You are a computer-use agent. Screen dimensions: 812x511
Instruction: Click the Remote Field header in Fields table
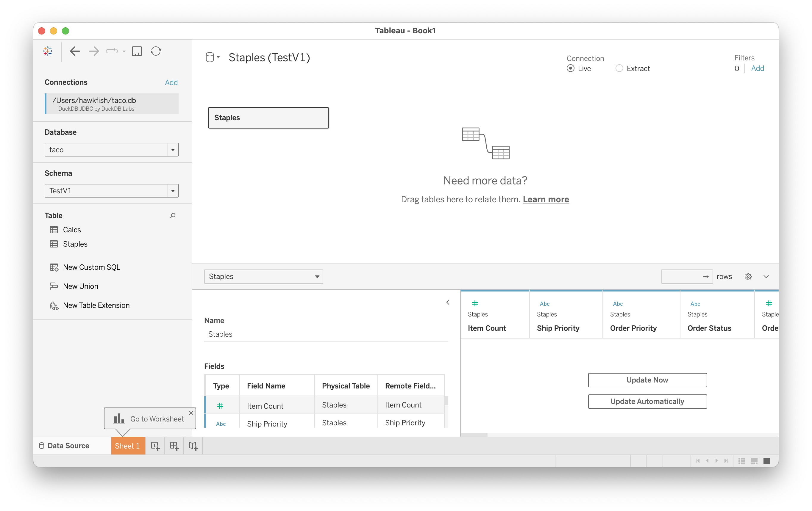(x=410, y=385)
